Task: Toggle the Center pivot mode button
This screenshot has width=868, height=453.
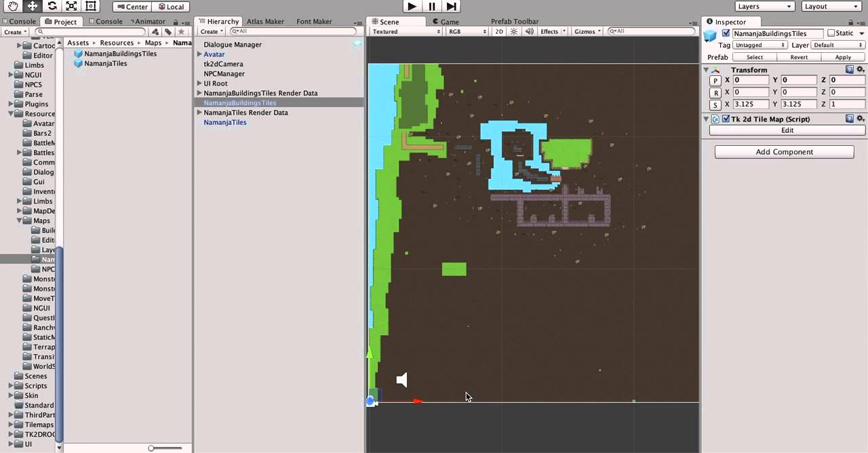Action: click(132, 7)
